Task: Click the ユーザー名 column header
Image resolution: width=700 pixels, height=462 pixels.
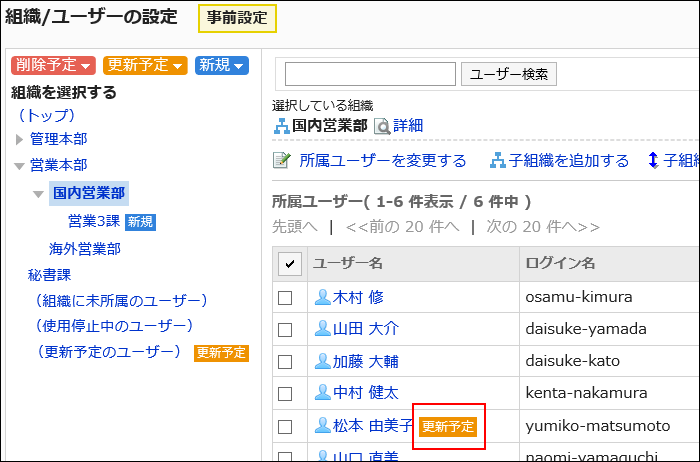Action: click(347, 263)
